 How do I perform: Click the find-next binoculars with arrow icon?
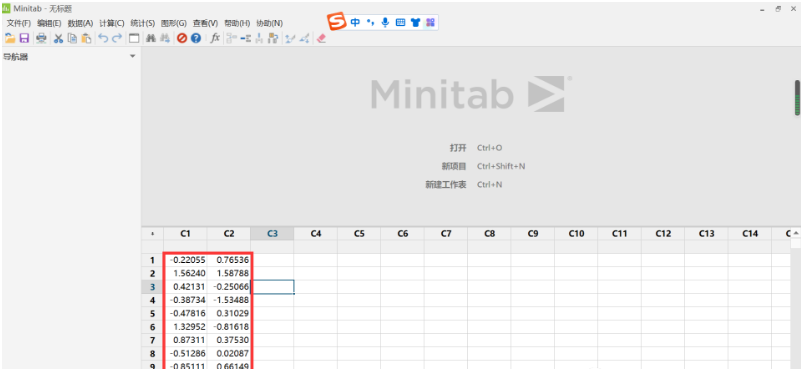[x=165, y=38]
